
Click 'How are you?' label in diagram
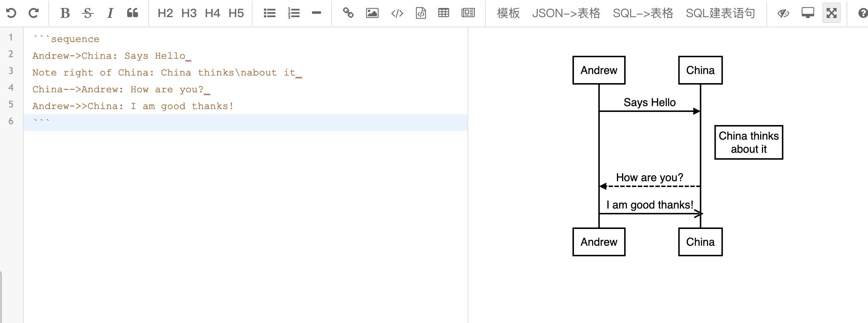[x=649, y=177]
